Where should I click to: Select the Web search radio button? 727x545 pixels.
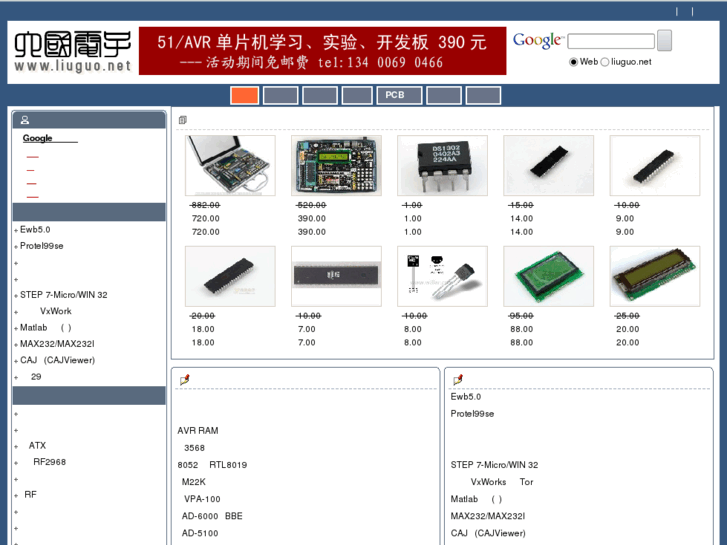(x=574, y=62)
